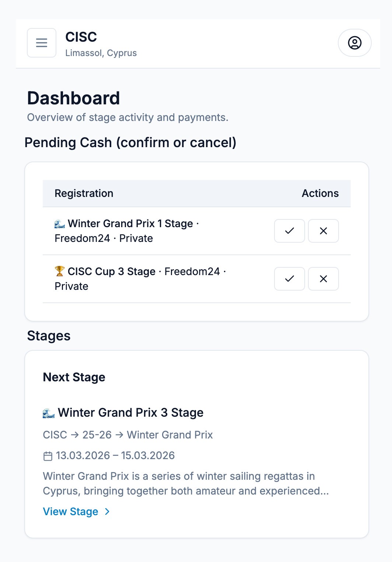392x562 pixels.
Task: Cancel the Winter Grand Prix 1 Stage registration
Action: (x=323, y=231)
